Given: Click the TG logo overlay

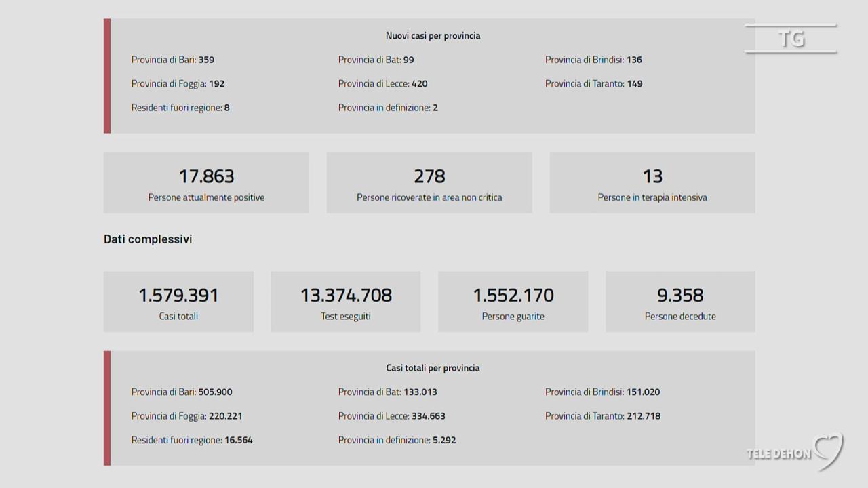Looking at the screenshot, I should pyautogui.click(x=791, y=39).
